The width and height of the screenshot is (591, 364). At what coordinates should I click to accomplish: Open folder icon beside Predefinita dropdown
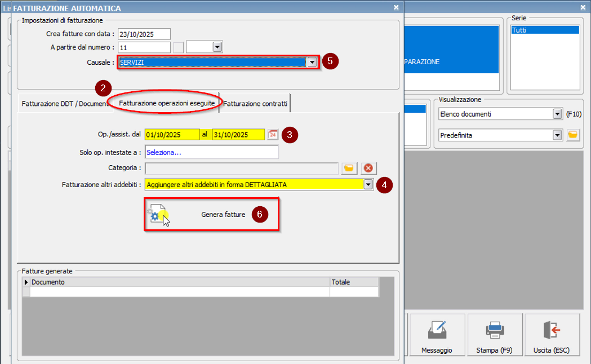[573, 135]
